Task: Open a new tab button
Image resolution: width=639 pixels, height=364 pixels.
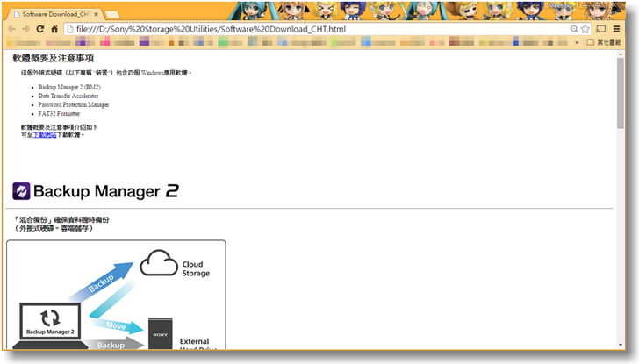Action: [x=112, y=15]
